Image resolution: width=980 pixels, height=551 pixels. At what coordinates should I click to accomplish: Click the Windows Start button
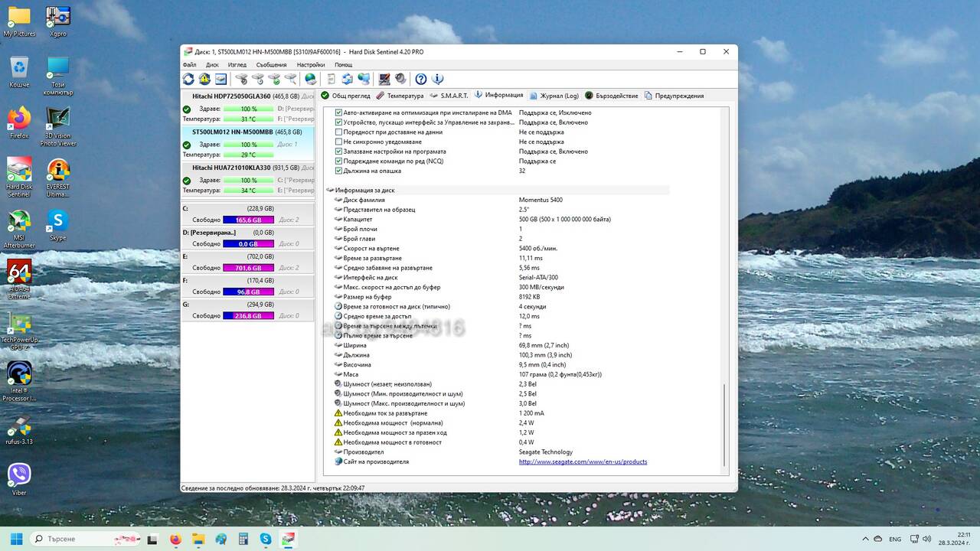point(16,539)
